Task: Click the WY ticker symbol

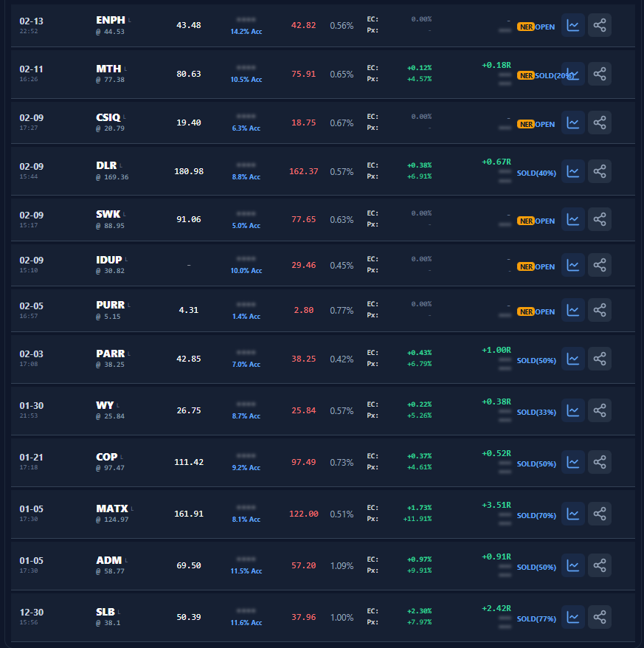Action: (x=105, y=405)
